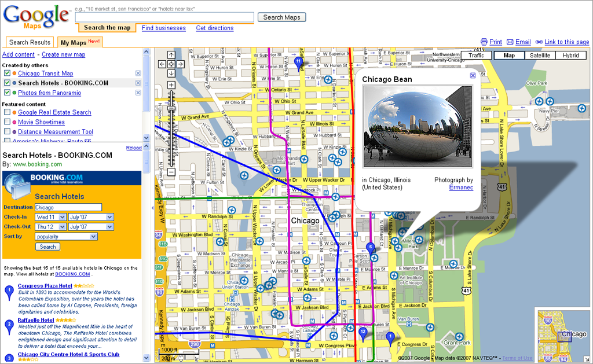Uncheck Photos from Panoramio layer
Screen dimensions: 593x364
click(7, 92)
